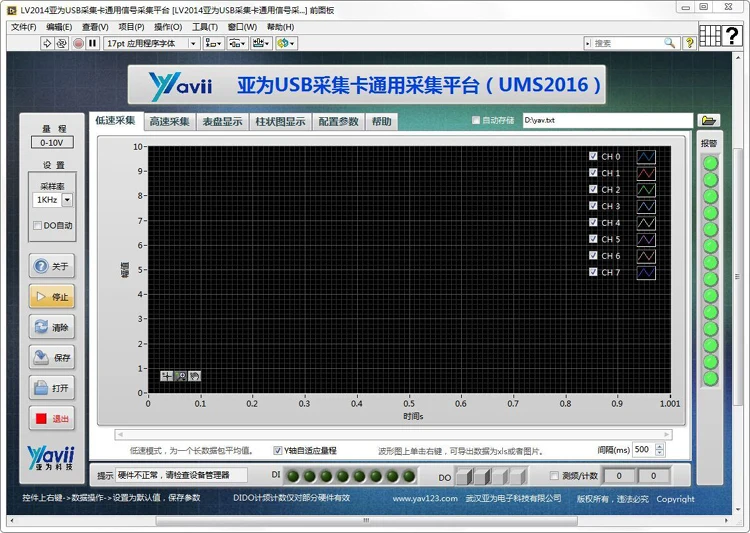Screen dimensions: 750x533
Task: Click the D:\yav.txt file path field
Action: pos(607,120)
